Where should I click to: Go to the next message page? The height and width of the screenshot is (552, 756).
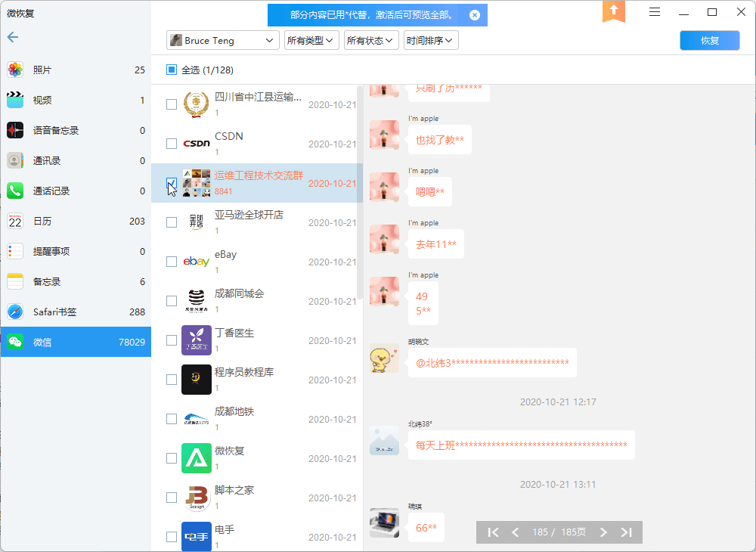[x=603, y=532]
